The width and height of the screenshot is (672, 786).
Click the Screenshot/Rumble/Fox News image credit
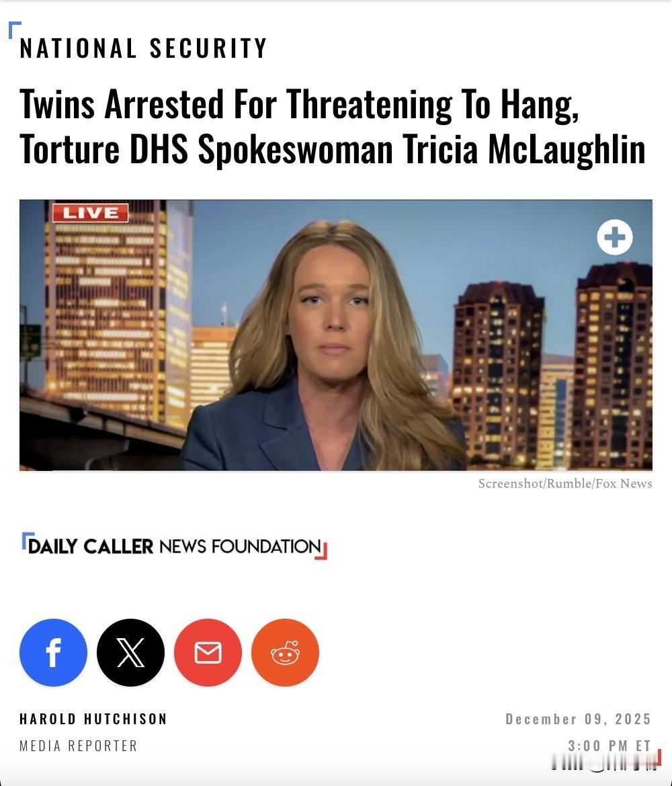click(565, 483)
